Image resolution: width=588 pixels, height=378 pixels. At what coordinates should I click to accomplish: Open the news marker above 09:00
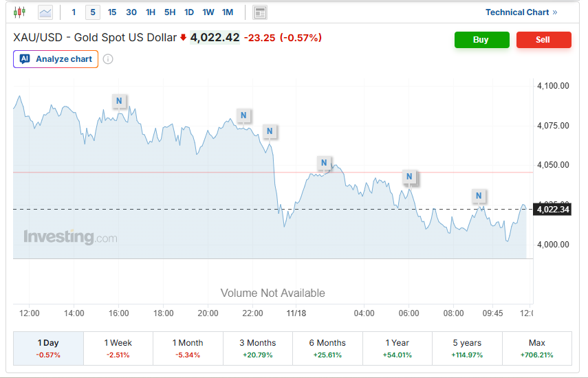coord(479,197)
